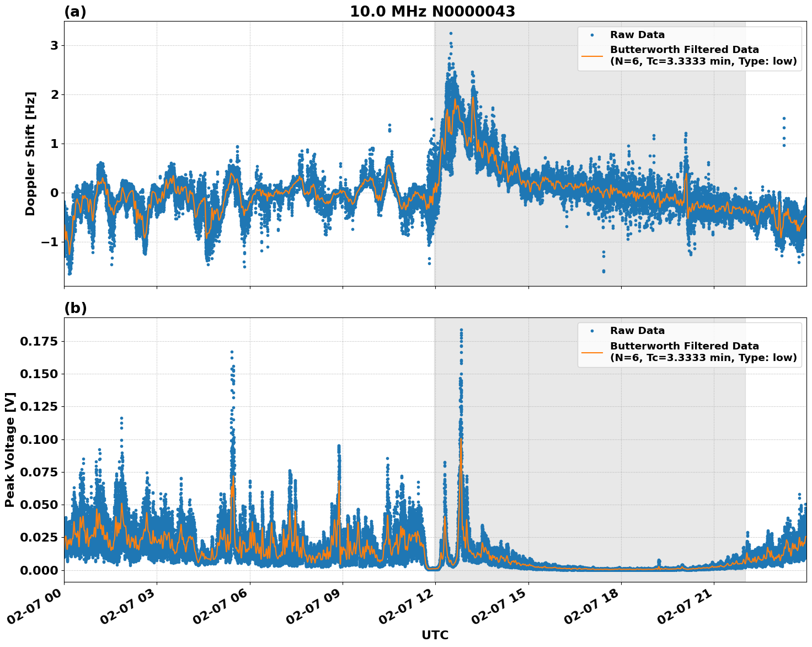Screen dimensions: 812x647
Task: Click the blue Raw Data dot icon in top legend
Action: click(x=592, y=34)
